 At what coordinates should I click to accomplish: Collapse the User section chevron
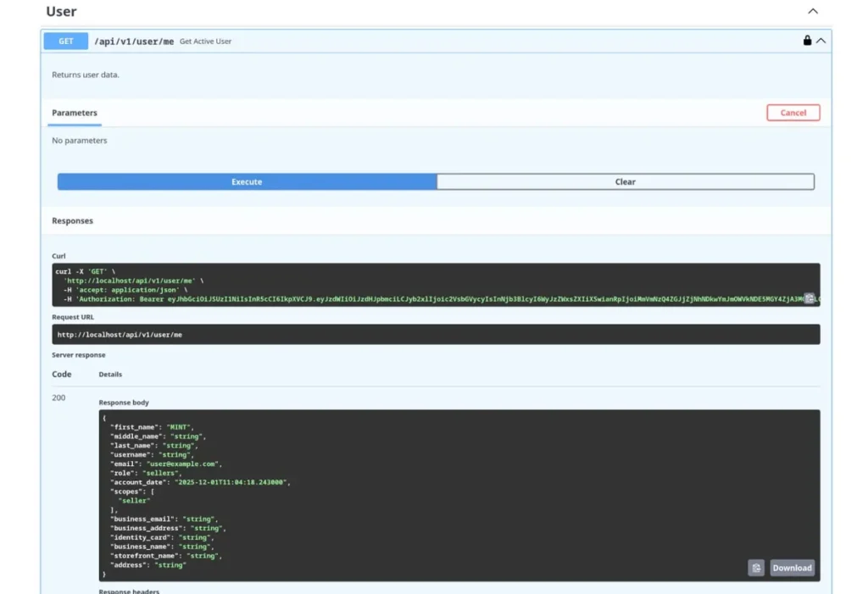pyautogui.click(x=813, y=12)
